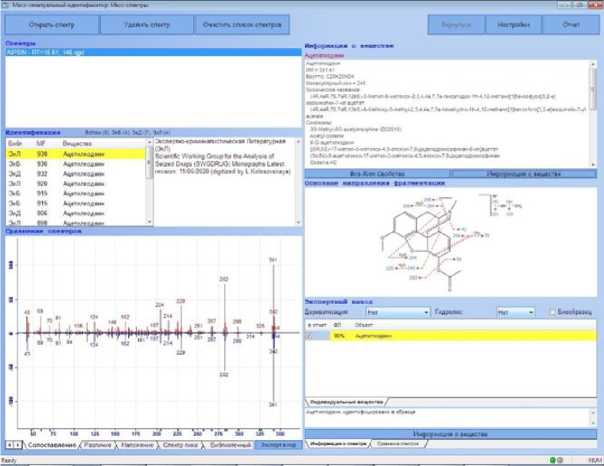Click the substance info panel scroll-down arrow
This screenshot has width=604, height=466.
click(x=593, y=164)
